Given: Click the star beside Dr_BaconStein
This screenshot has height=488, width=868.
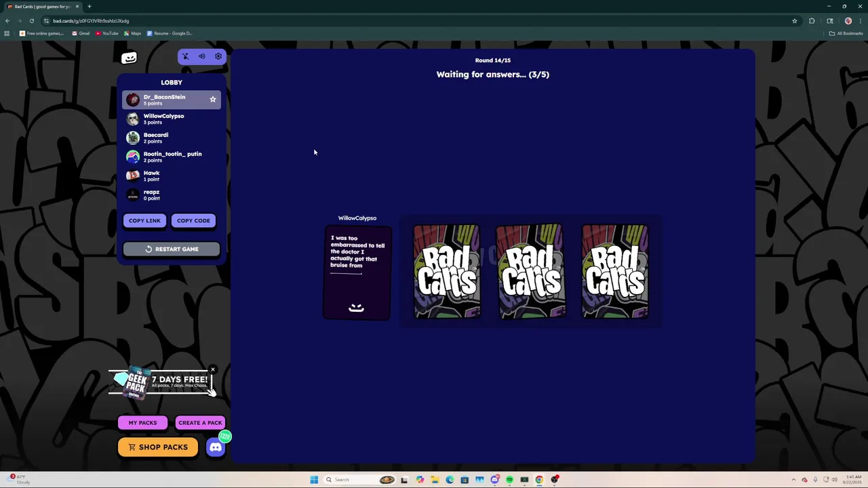Looking at the screenshot, I should [213, 100].
